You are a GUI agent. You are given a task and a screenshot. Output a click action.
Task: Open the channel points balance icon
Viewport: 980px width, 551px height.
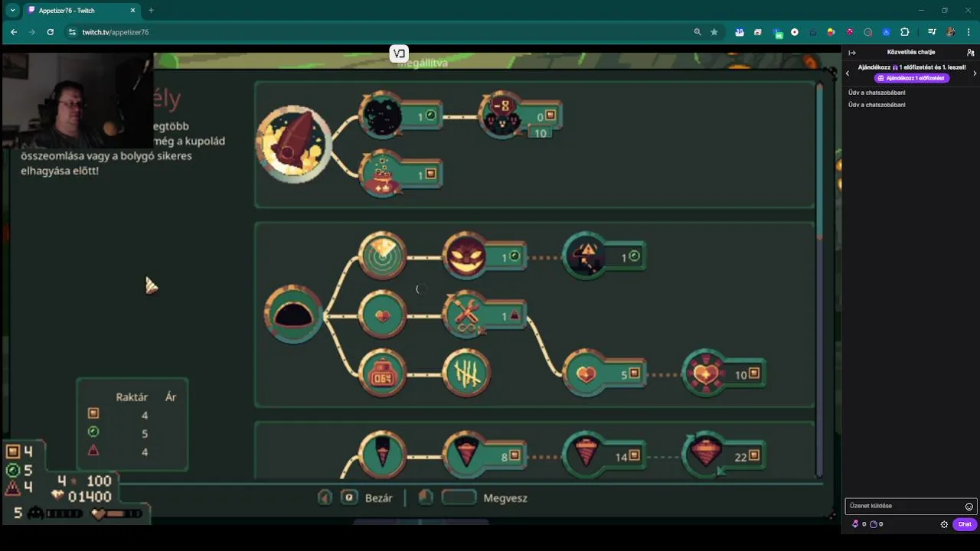pyautogui.click(x=874, y=524)
